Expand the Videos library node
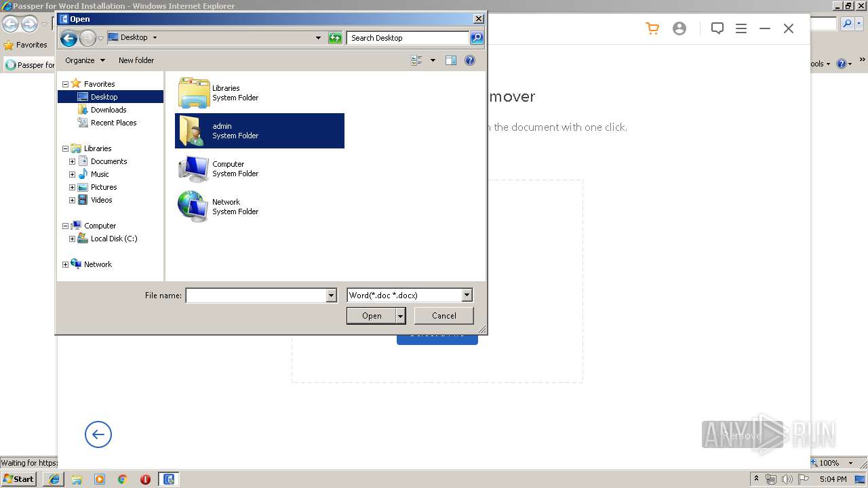 (x=72, y=200)
